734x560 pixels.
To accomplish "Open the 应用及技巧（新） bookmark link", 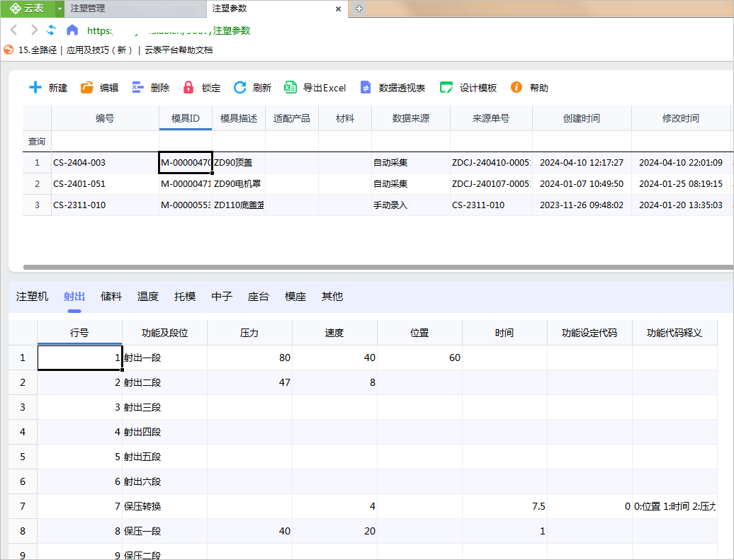I will click(x=100, y=50).
